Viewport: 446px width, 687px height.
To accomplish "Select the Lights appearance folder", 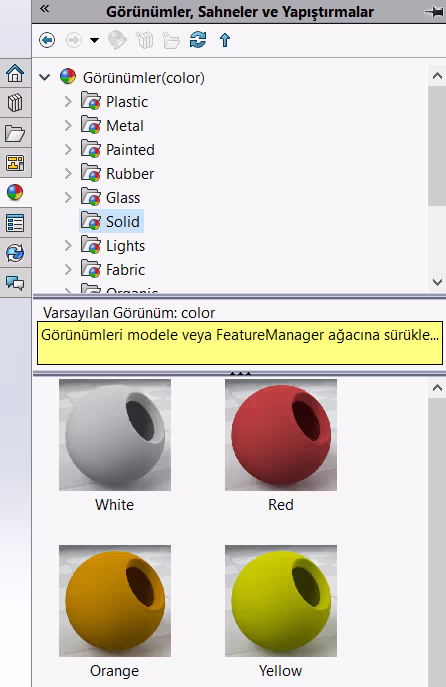I will click(x=125, y=246).
